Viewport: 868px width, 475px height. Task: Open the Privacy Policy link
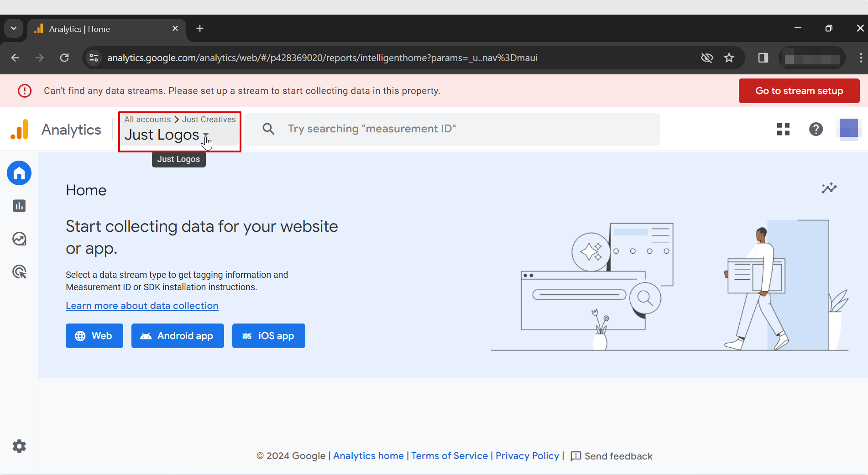click(x=527, y=456)
